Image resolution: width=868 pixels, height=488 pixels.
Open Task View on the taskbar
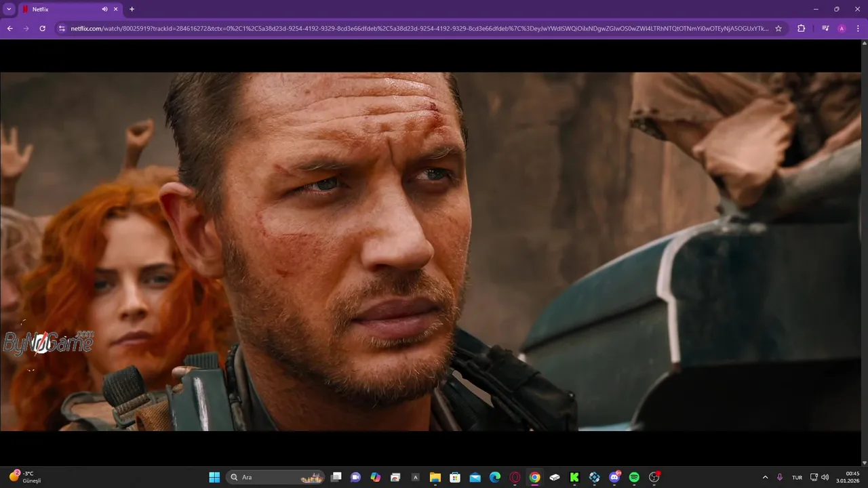[336, 477]
